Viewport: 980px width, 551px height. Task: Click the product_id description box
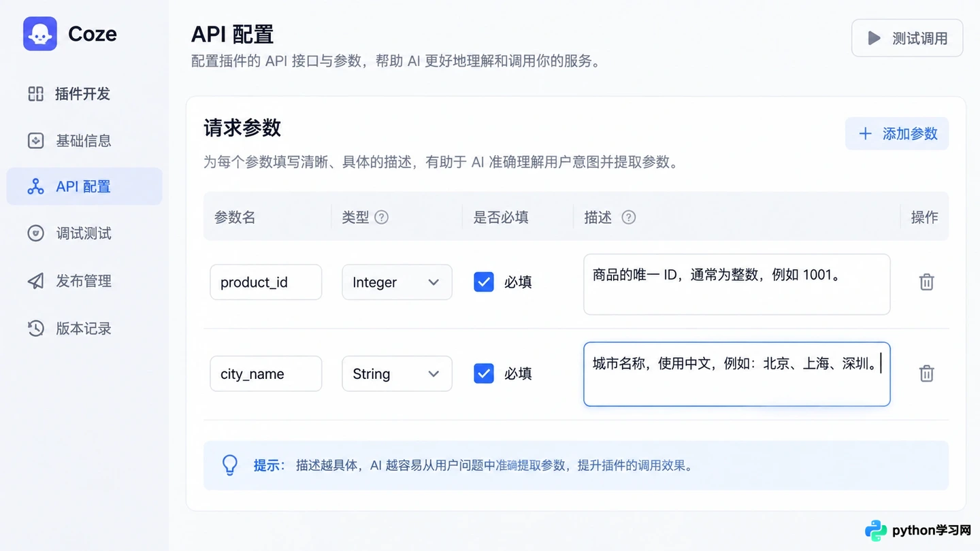tap(737, 284)
